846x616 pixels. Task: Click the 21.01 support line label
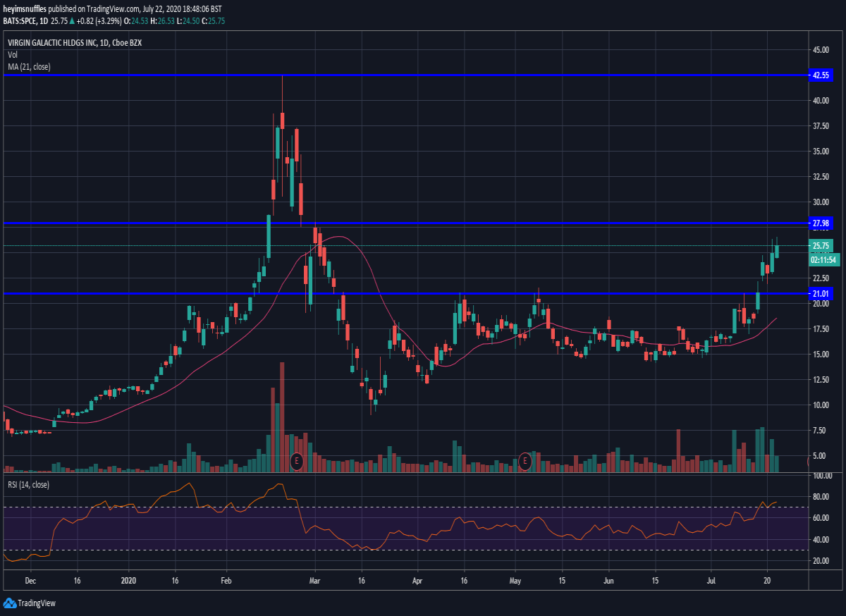click(x=821, y=293)
